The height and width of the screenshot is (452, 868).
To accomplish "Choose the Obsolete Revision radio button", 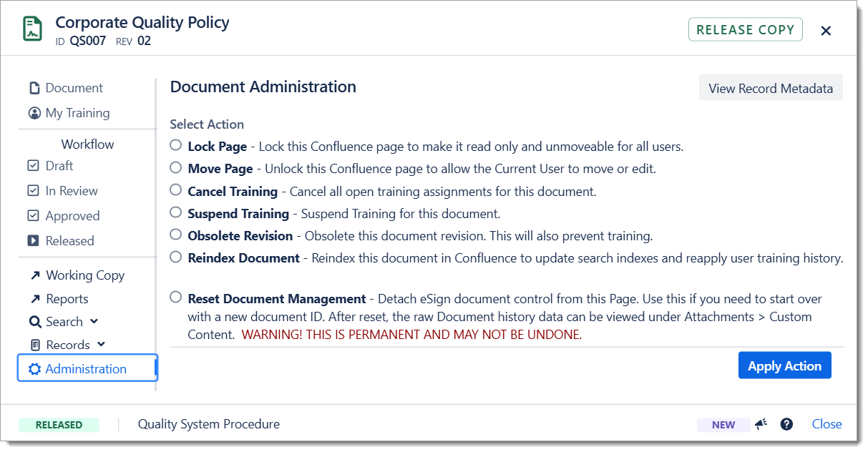I will 176,235.
